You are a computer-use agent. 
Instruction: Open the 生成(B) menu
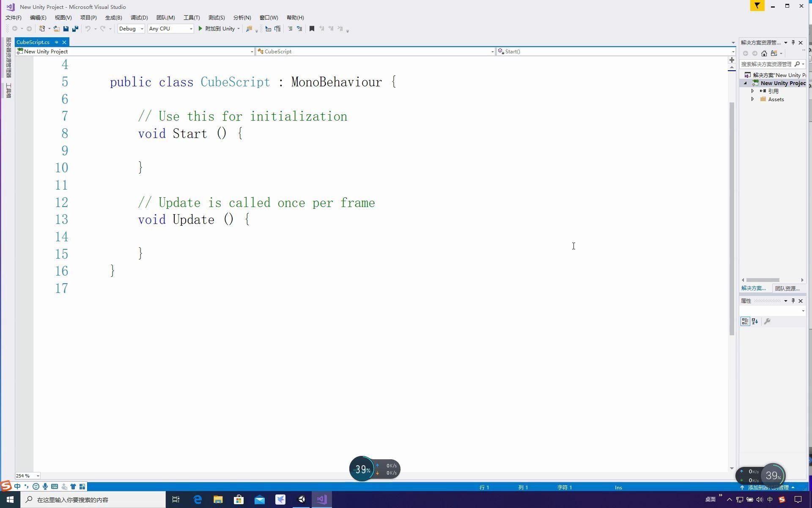coord(113,17)
